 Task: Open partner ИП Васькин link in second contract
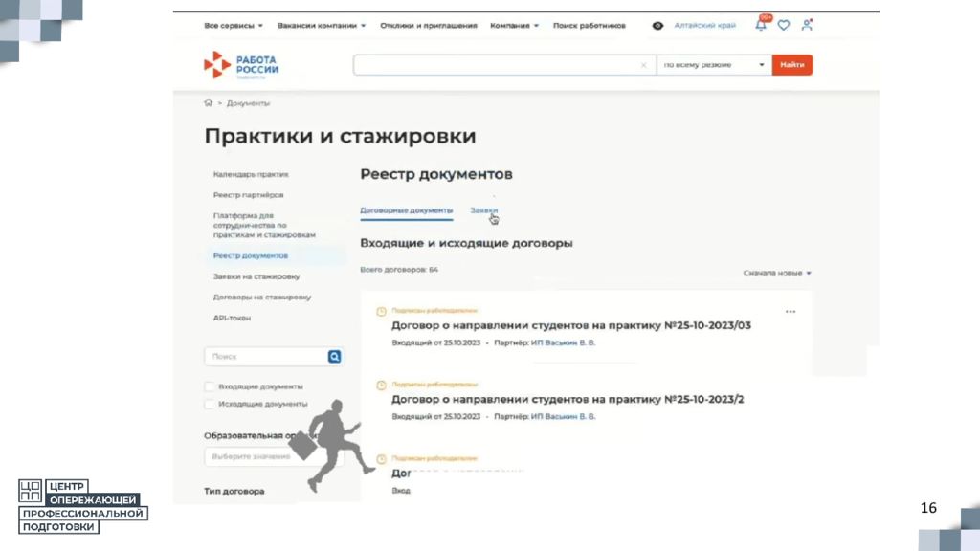[563, 417]
